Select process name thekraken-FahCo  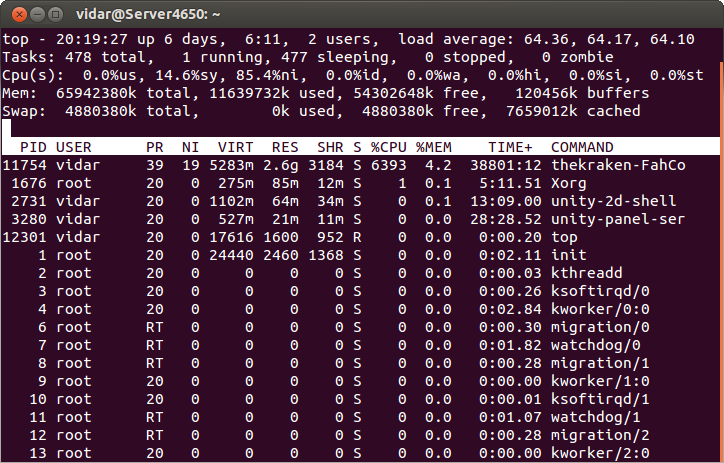point(618,165)
